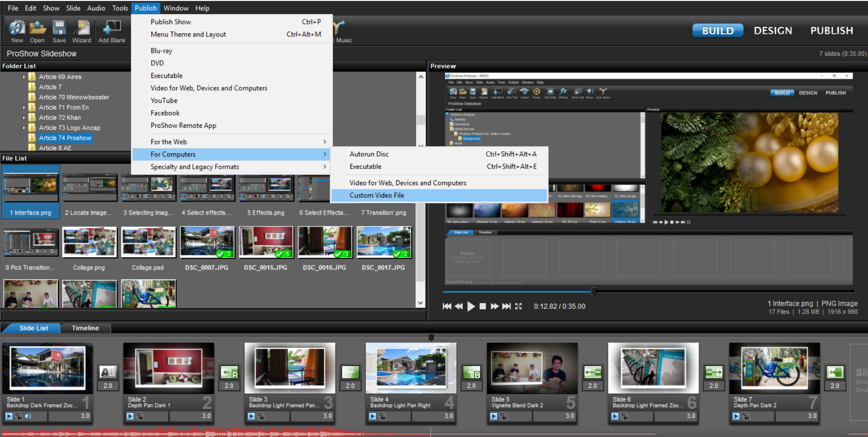Click the play icon on Slide 5

494,416
